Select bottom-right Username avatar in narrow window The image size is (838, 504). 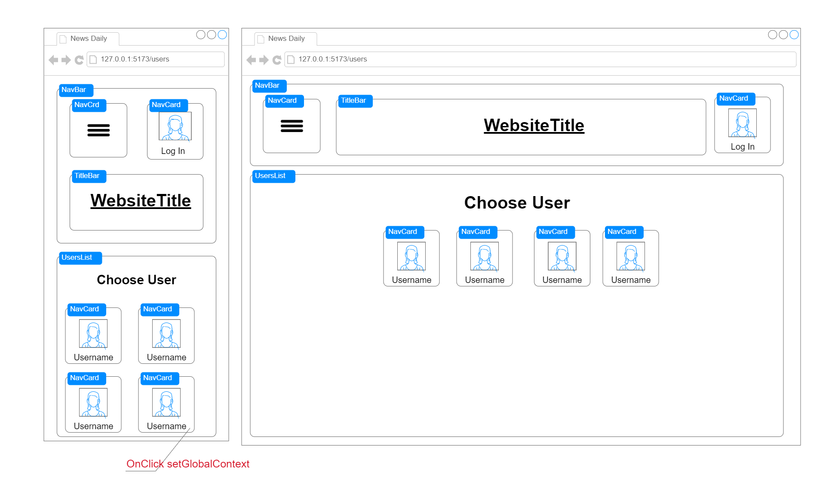point(166,403)
